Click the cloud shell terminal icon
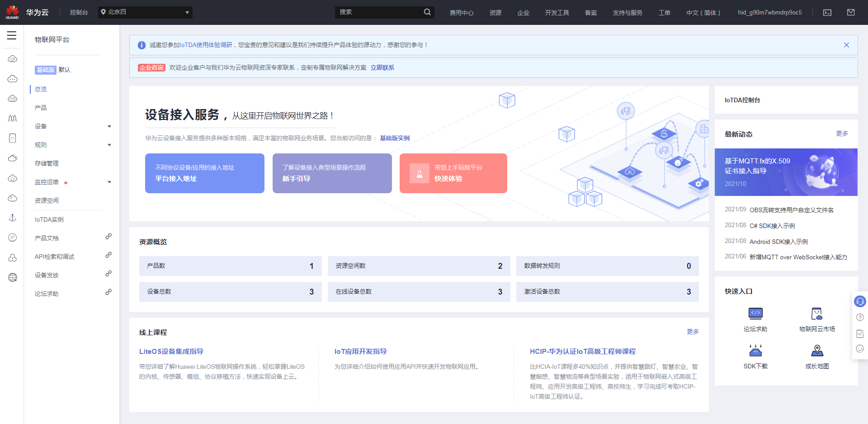This screenshot has width=868, height=424. [x=827, y=13]
